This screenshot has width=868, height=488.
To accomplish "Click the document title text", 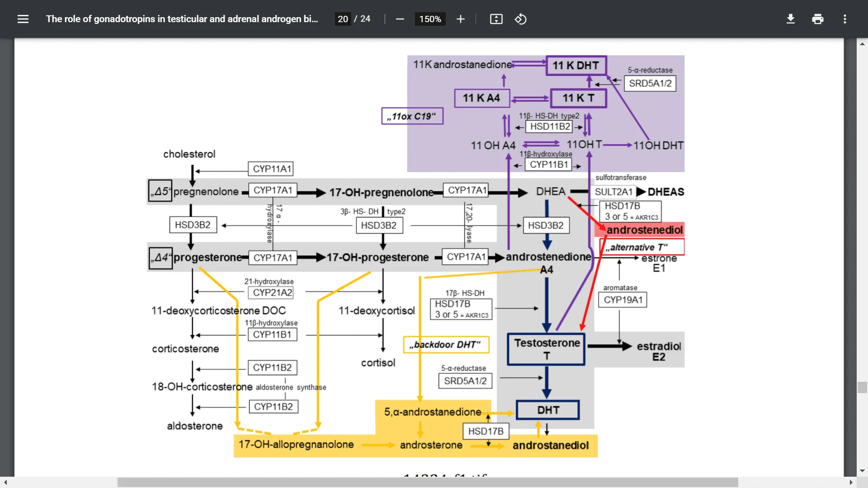I will [182, 19].
